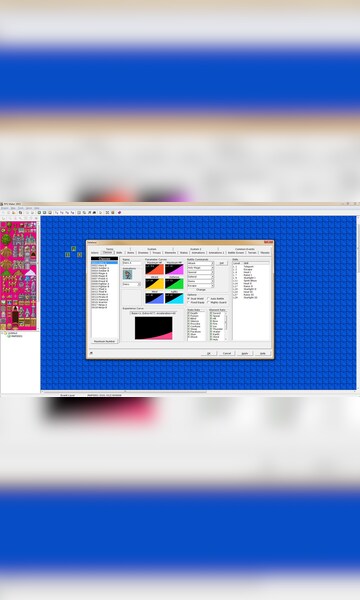Viewport: 360px width, 600px height.
Task: Open the purple Maximum MP curve graph
Action: (x=174, y=269)
